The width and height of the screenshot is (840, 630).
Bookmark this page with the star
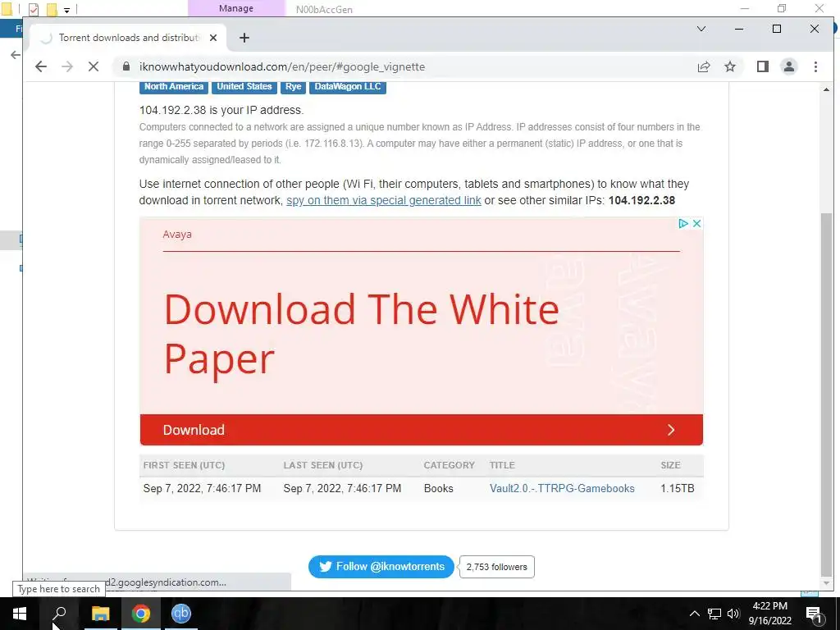729,66
